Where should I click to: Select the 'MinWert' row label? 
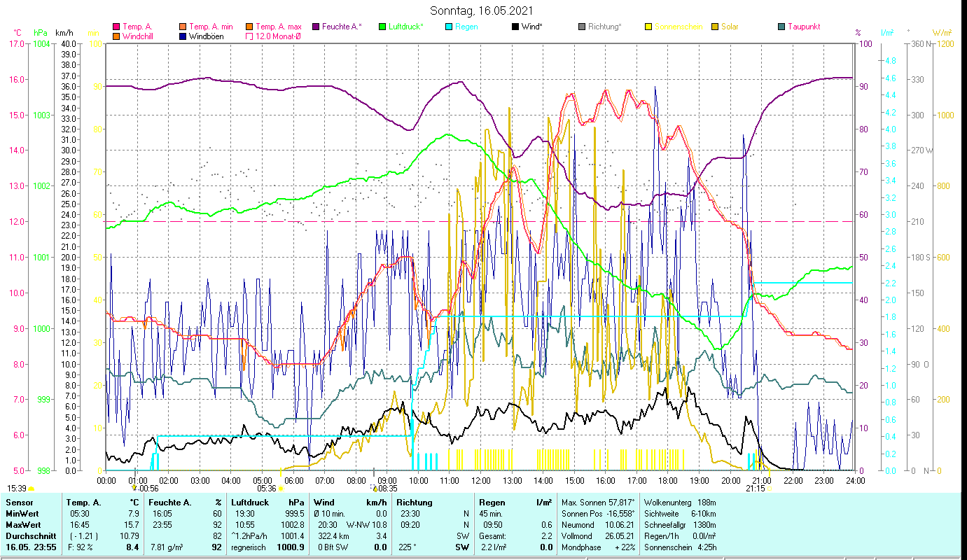(x=22, y=513)
